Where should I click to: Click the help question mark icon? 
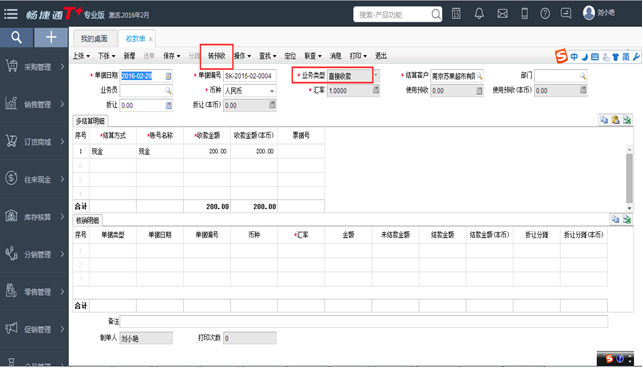point(545,14)
